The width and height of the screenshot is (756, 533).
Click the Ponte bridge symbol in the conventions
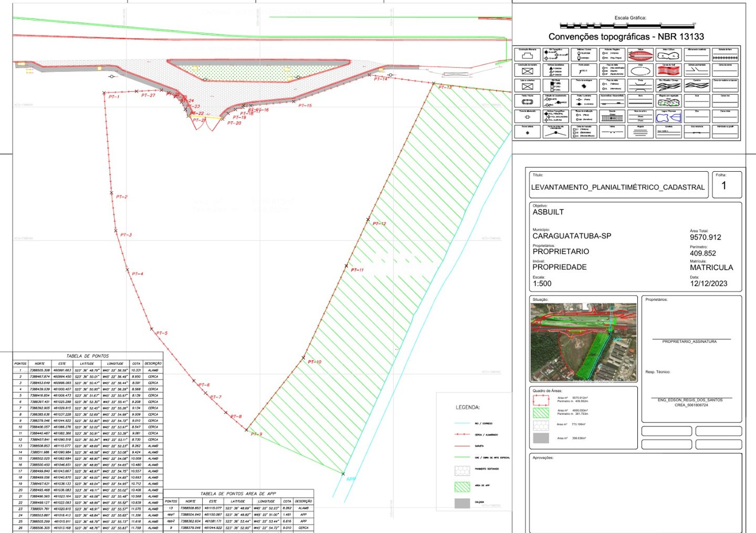(x=640, y=86)
